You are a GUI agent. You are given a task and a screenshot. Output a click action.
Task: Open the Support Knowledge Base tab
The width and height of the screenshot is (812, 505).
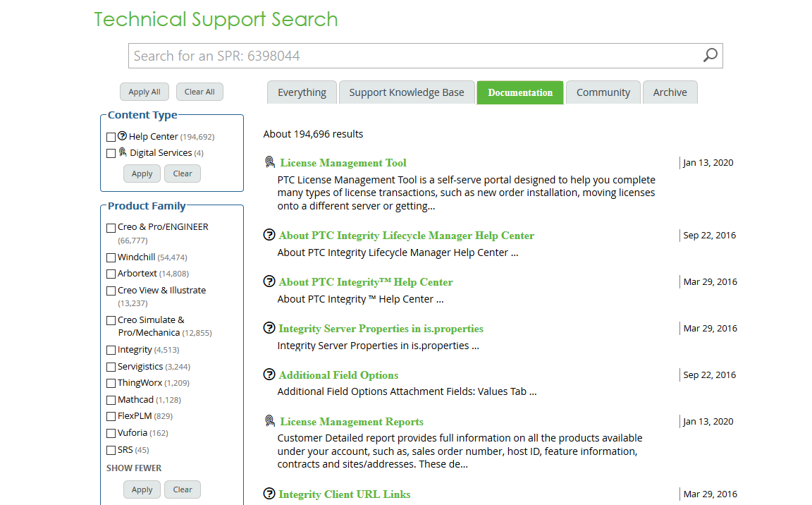(407, 92)
